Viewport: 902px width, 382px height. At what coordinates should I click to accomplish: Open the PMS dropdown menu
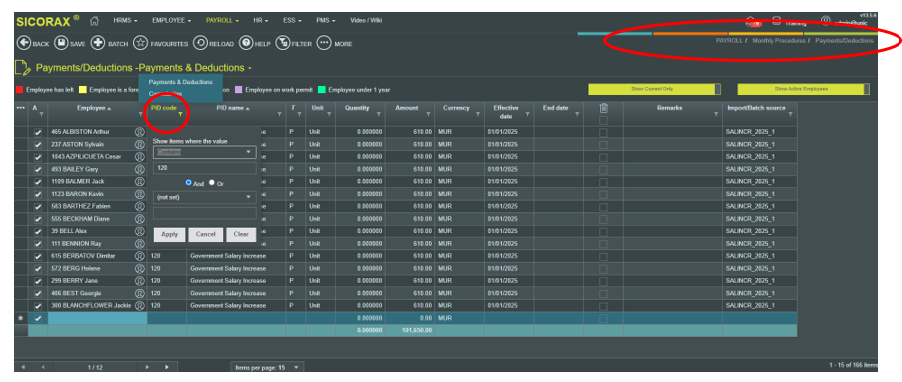point(326,20)
